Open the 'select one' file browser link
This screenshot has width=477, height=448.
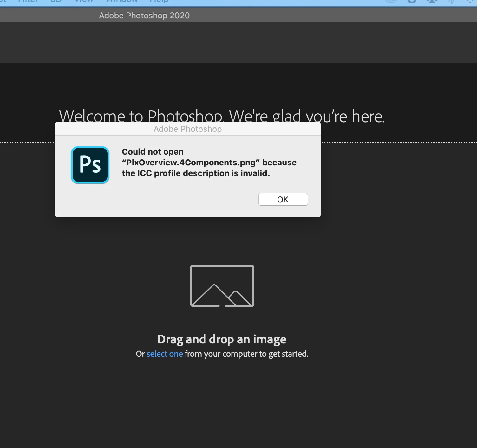point(165,354)
